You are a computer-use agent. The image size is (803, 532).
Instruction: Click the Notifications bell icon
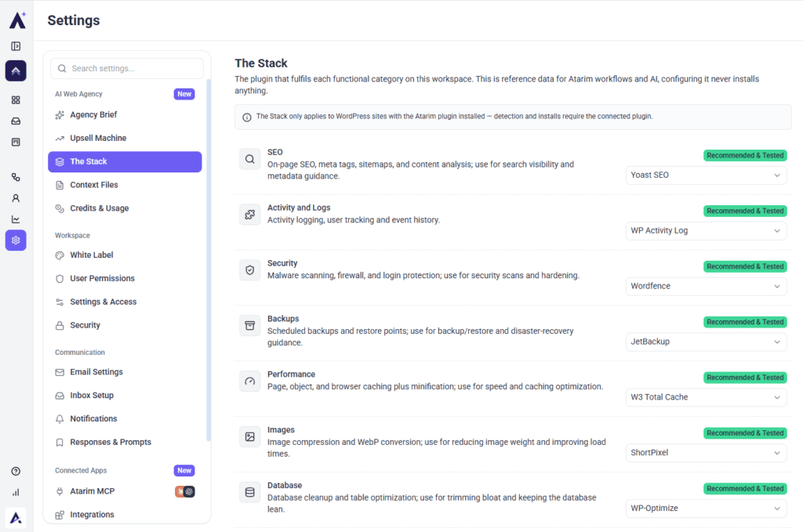[60, 419]
